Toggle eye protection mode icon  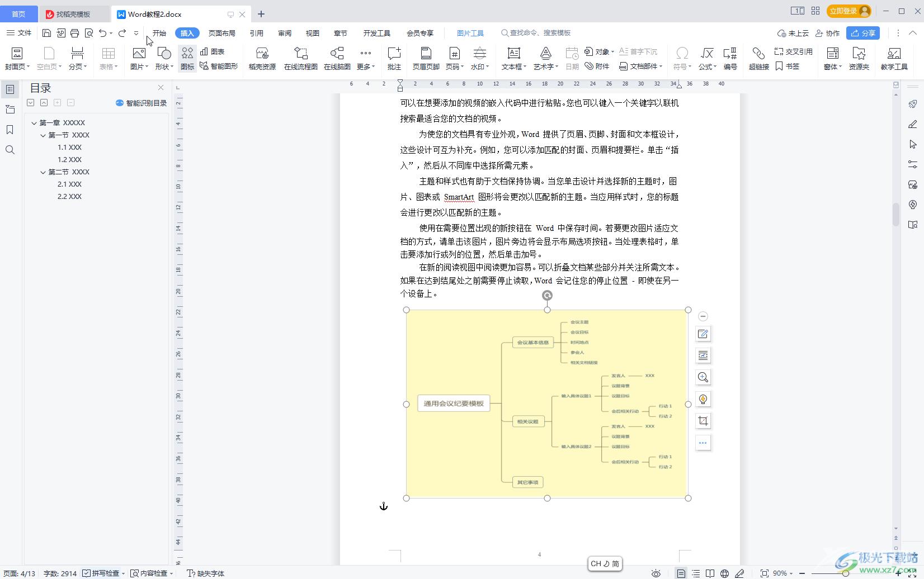(656, 573)
